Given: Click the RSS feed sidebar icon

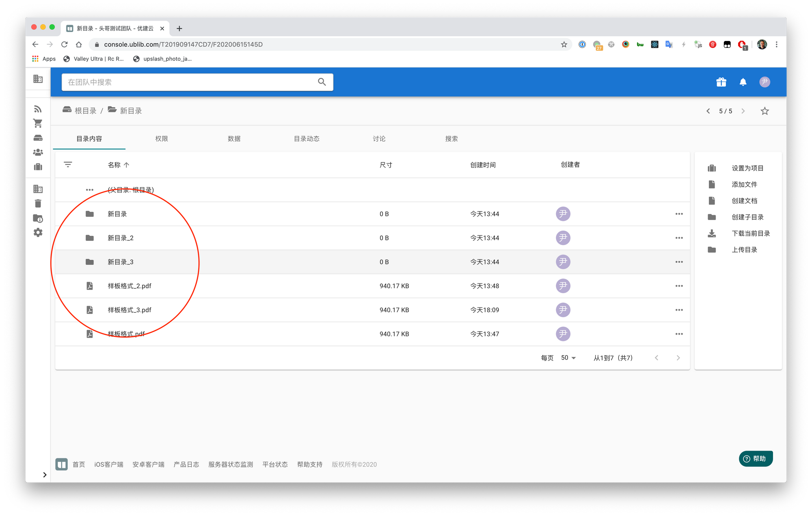Looking at the screenshot, I should [38, 109].
